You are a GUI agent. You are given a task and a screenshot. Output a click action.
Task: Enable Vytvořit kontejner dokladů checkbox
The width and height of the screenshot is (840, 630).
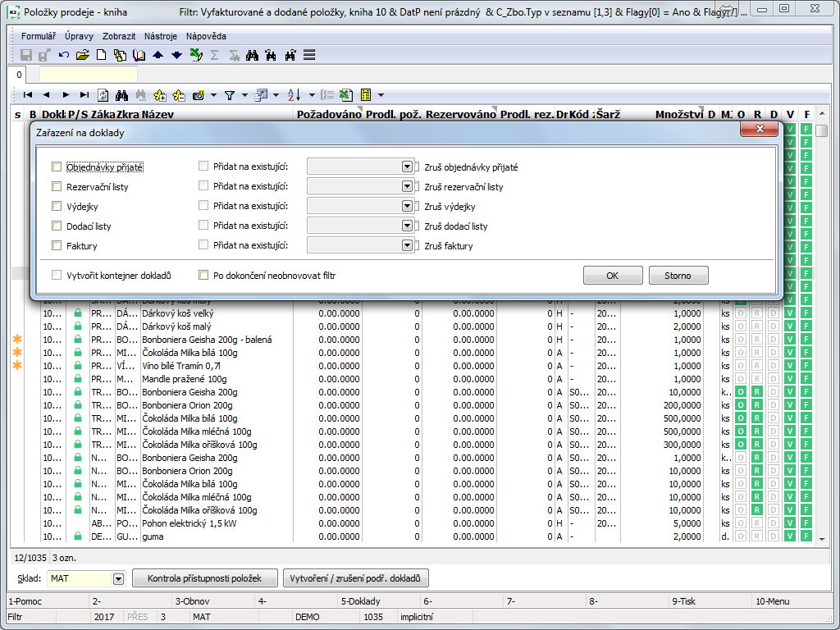[57, 276]
